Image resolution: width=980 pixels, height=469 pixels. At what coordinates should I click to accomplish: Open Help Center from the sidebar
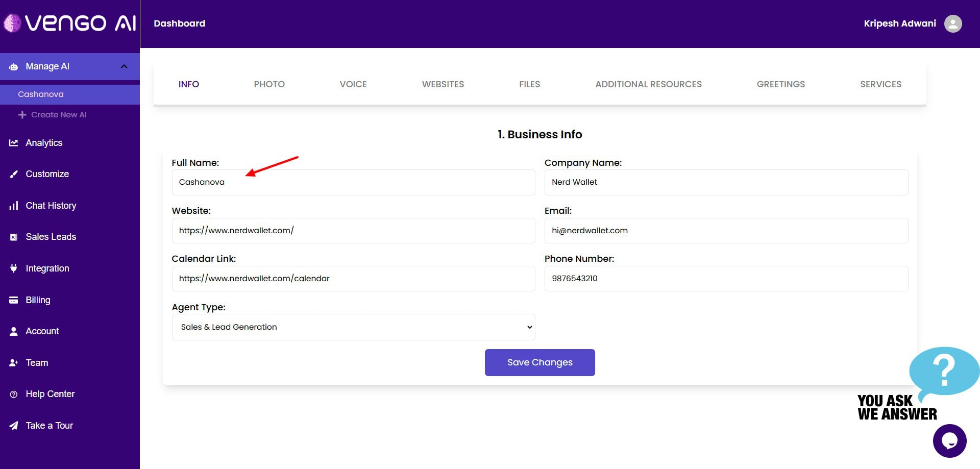(x=50, y=394)
